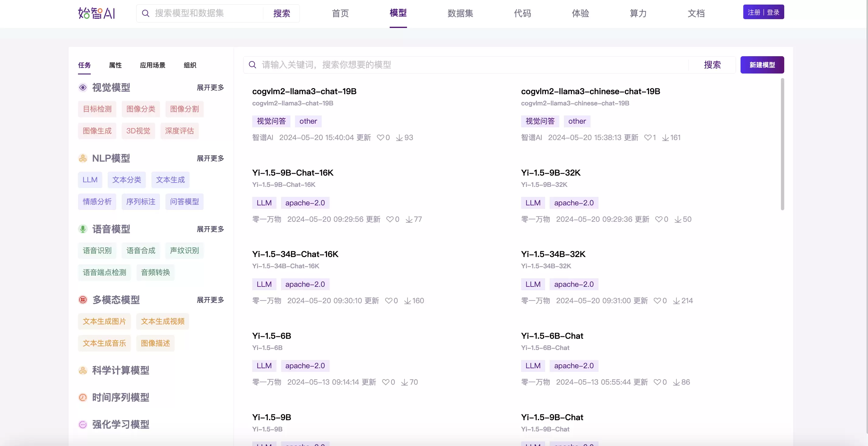Click download icon on cogvlm2-llama3-chinese-chat-19B

(x=666, y=138)
